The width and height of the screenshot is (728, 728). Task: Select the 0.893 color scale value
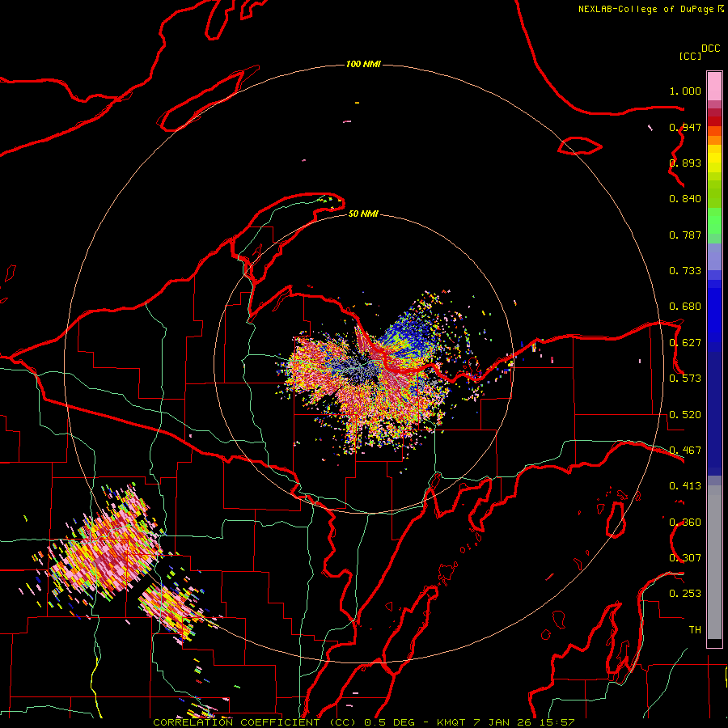pos(685,163)
